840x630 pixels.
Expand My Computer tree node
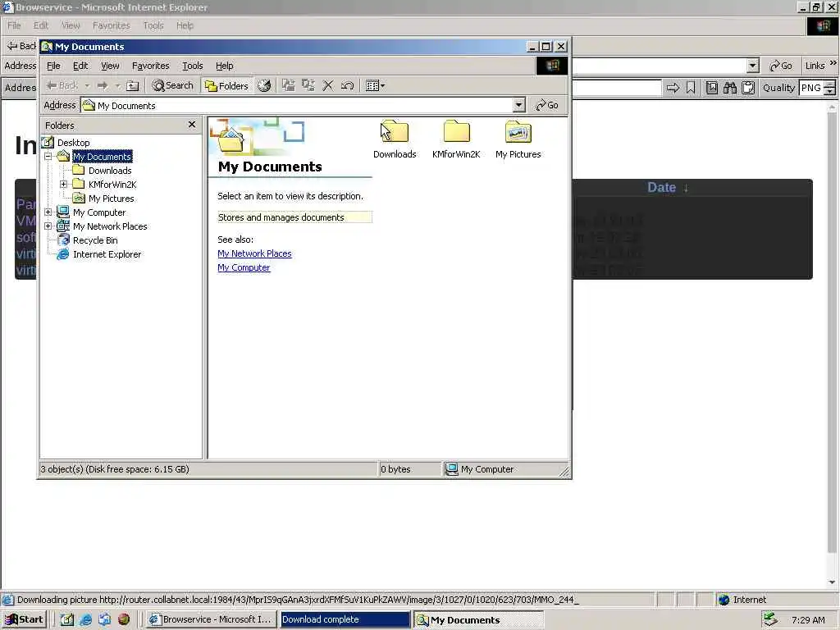click(48, 212)
